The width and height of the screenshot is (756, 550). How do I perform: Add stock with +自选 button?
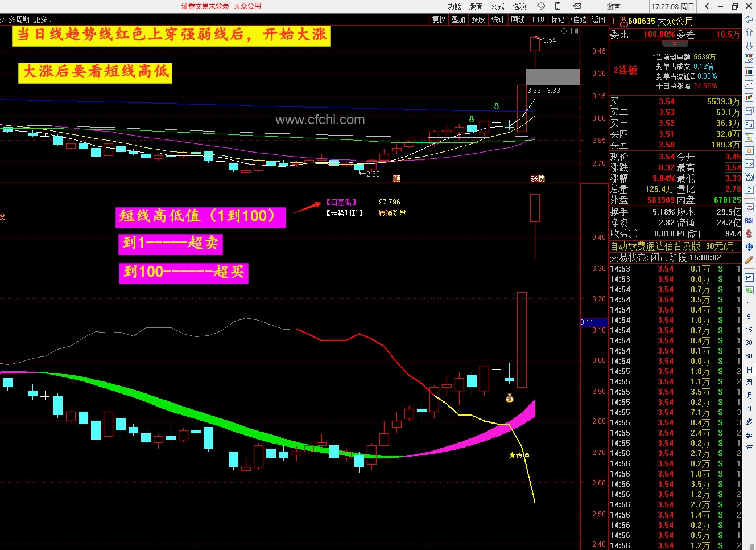pos(578,19)
